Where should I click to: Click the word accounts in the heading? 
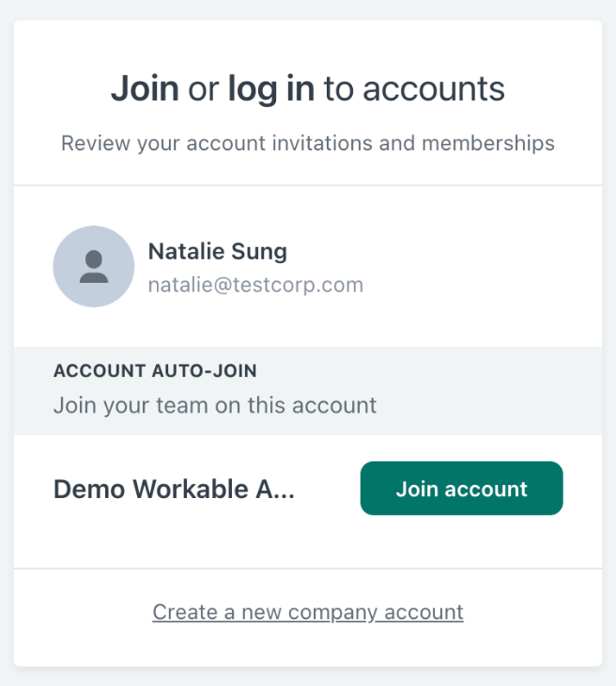pos(434,89)
